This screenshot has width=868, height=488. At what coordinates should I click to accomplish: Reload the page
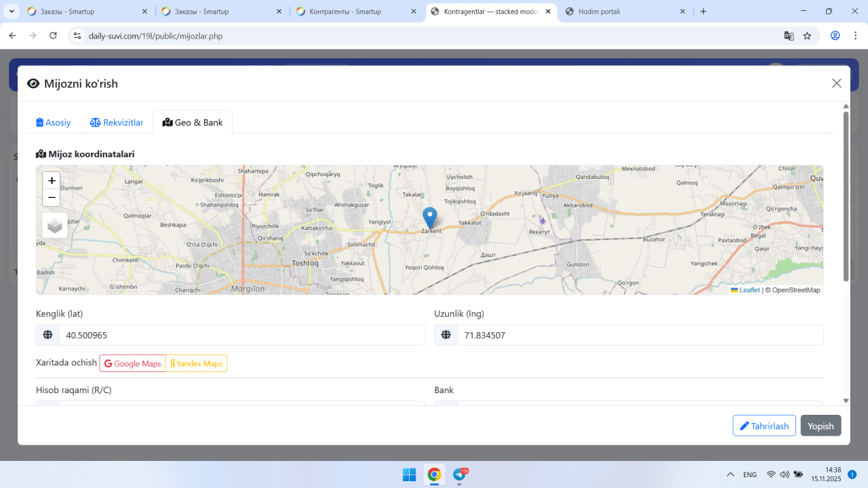[53, 36]
